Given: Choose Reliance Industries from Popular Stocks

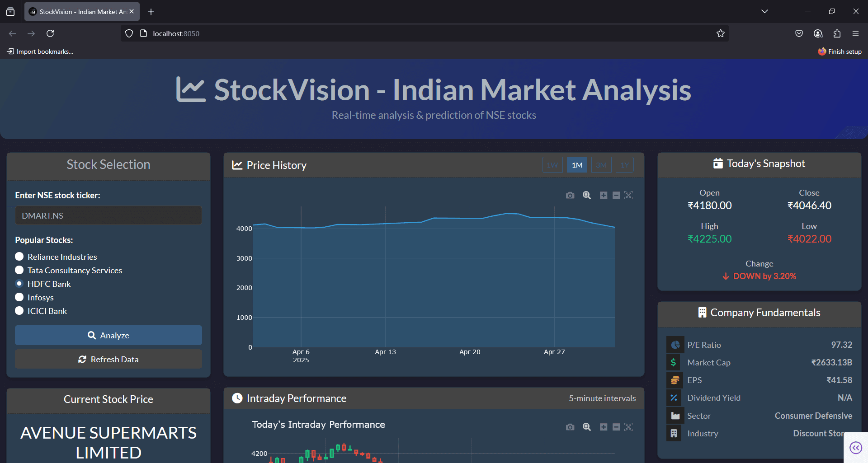Looking at the screenshot, I should pyautogui.click(x=19, y=256).
